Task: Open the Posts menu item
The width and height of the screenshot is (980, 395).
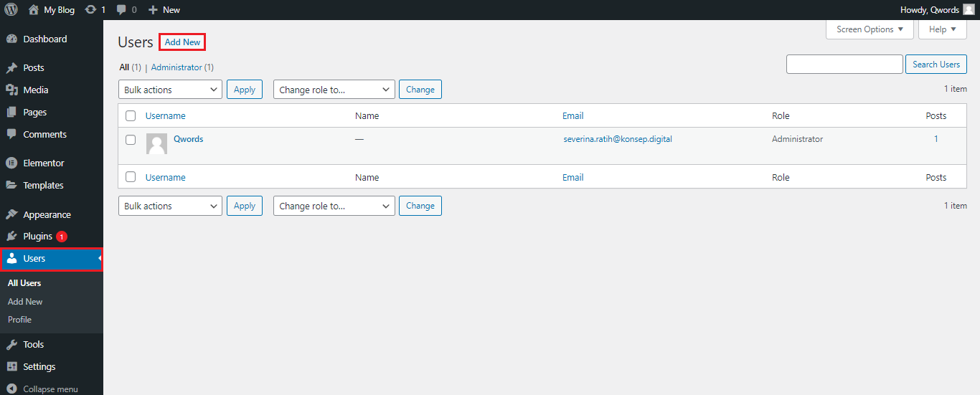Action: [x=52, y=68]
